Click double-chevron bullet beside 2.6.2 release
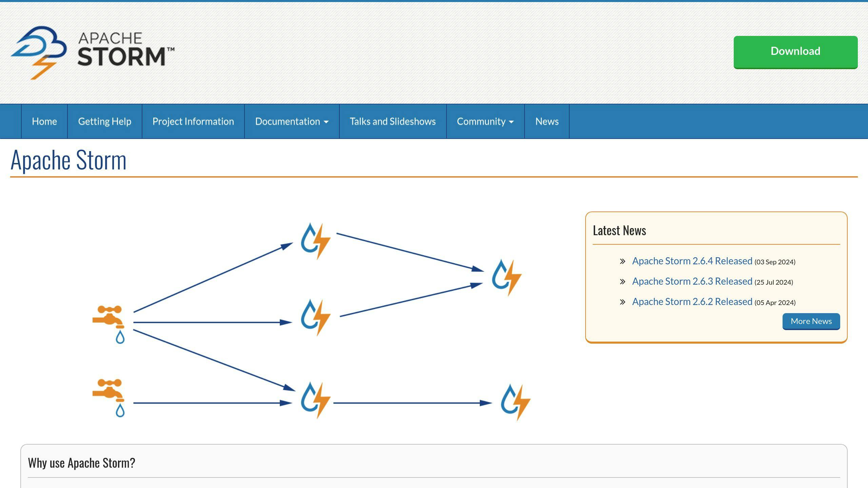Viewport: 868px width, 488px height. click(x=623, y=302)
